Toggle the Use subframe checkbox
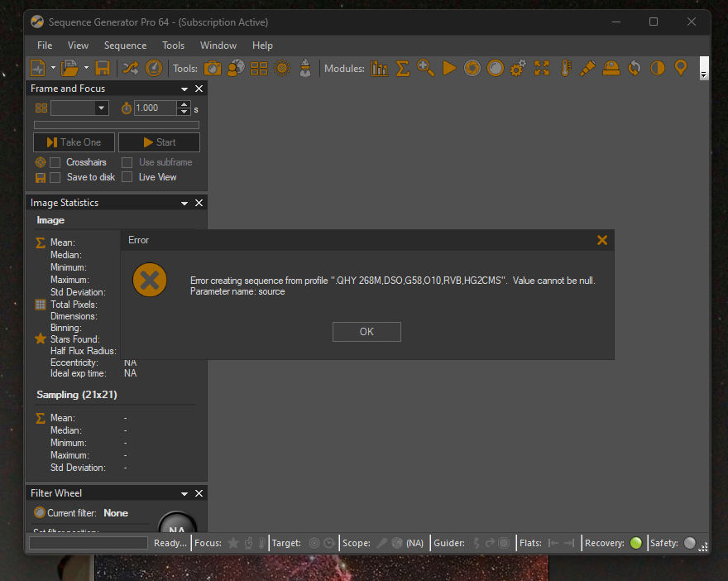The height and width of the screenshot is (581, 728). 127,162
